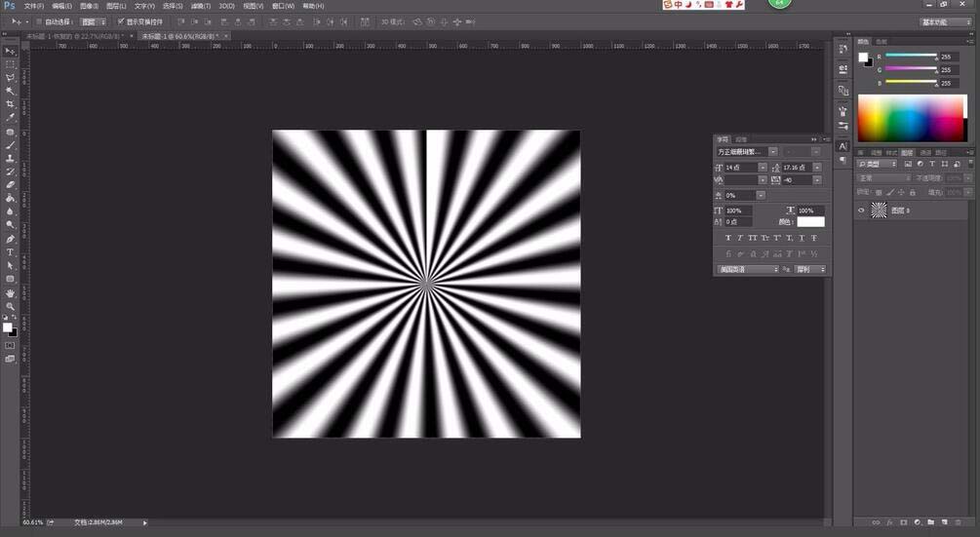The height and width of the screenshot is (537, 980).
Task: Toggle lock position in Layers panel
Action: [901, 192]
